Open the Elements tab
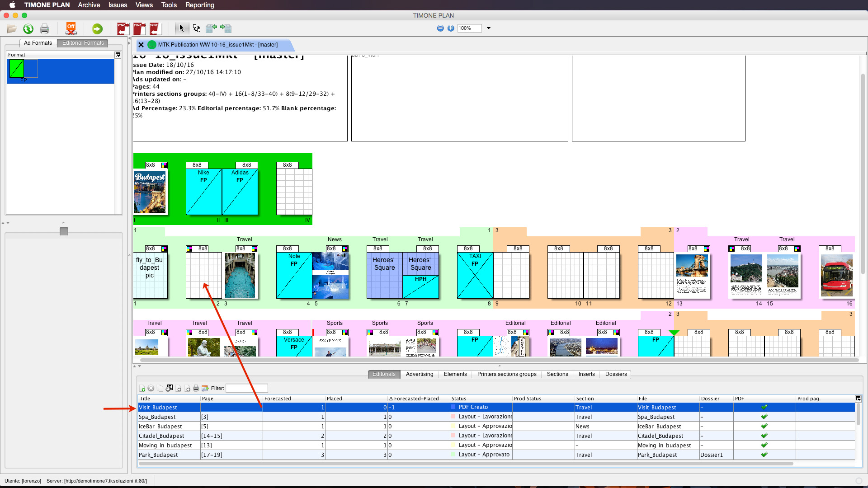868x488 pixels. pos(455,374)
